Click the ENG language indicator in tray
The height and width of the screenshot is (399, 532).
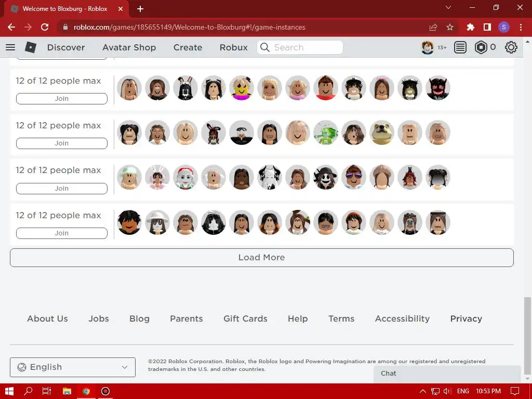coord(463,391)
